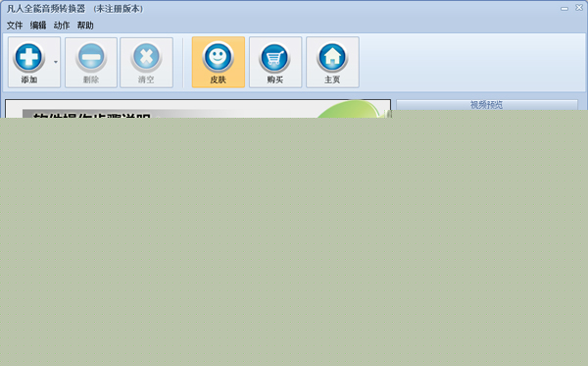Open the 动作 menu
Screen dimensions: 588x366
click(62, 26)
